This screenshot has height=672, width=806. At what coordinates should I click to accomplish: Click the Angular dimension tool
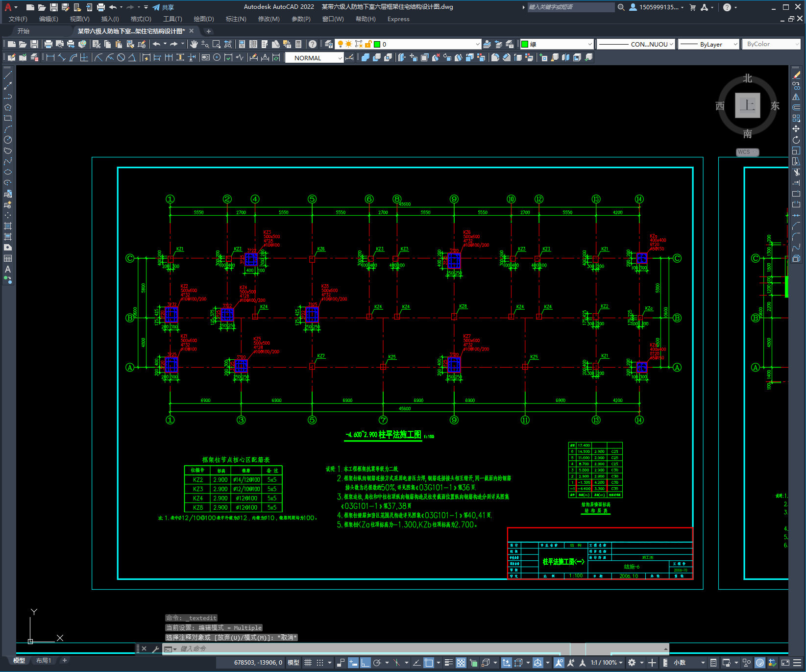tap(132, 57)
